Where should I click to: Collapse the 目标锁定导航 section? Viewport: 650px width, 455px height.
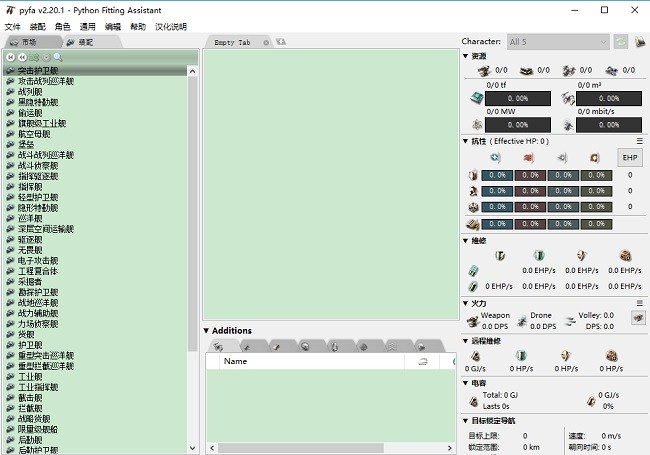point(466,421)
